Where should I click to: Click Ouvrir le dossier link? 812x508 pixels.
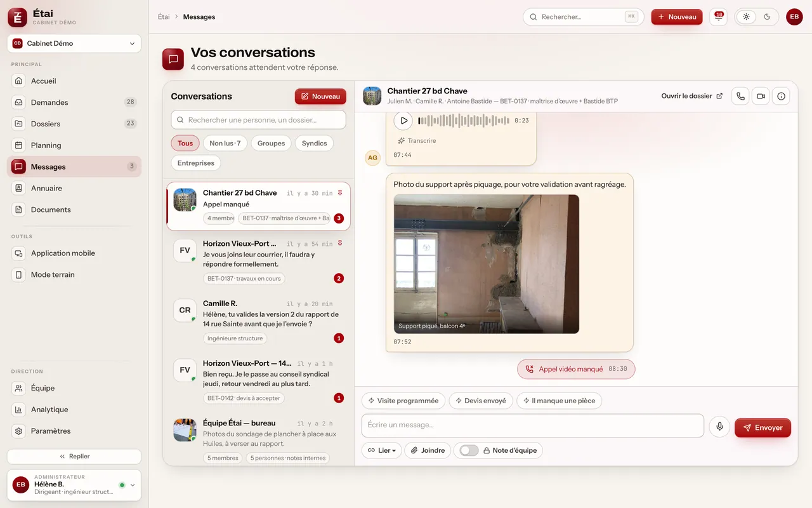coord(691,96)
